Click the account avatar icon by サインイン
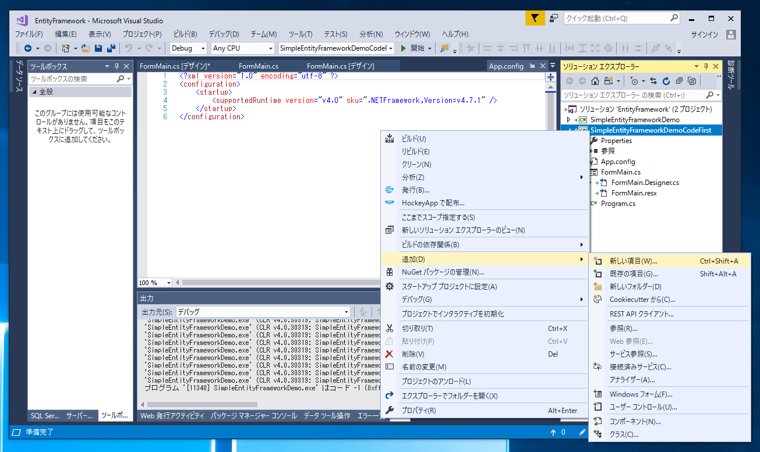The image size is (760, 452). pos(731,34)
